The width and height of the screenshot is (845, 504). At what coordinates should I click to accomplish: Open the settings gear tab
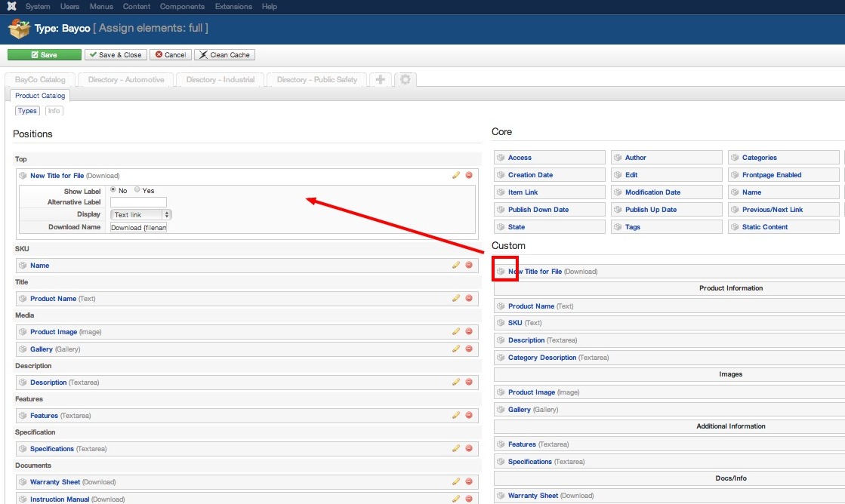point(406,80)
